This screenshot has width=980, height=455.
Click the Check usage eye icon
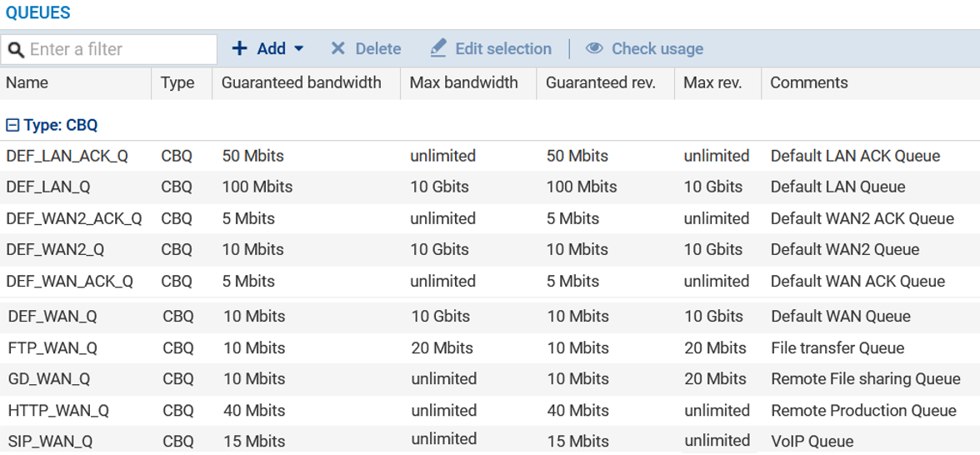pyautogui.click(x=594, y=49)
